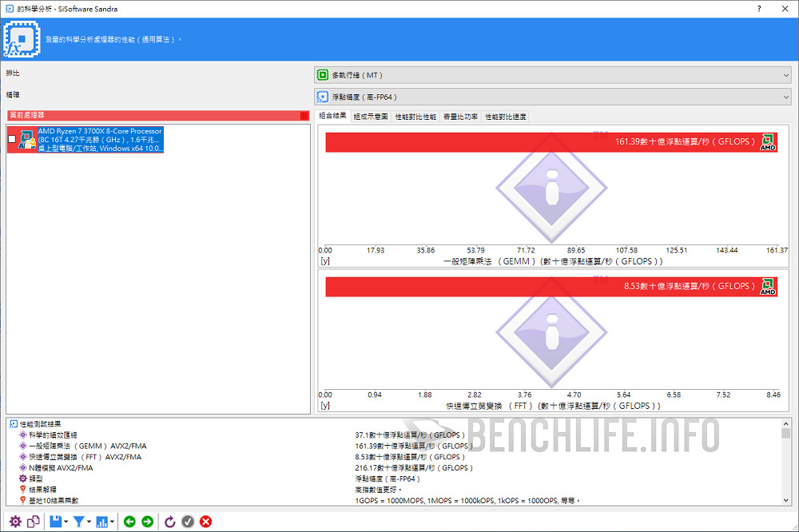Open the settings gear in bottom toolbar
The width and height of the screenshot is (799, 532).
click(15, 522)
